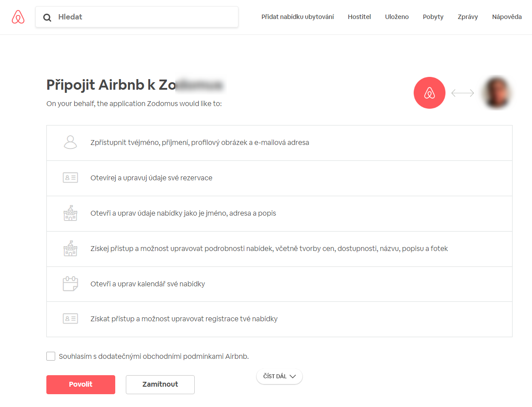Click the magnifier search icon

click(47, 17)
